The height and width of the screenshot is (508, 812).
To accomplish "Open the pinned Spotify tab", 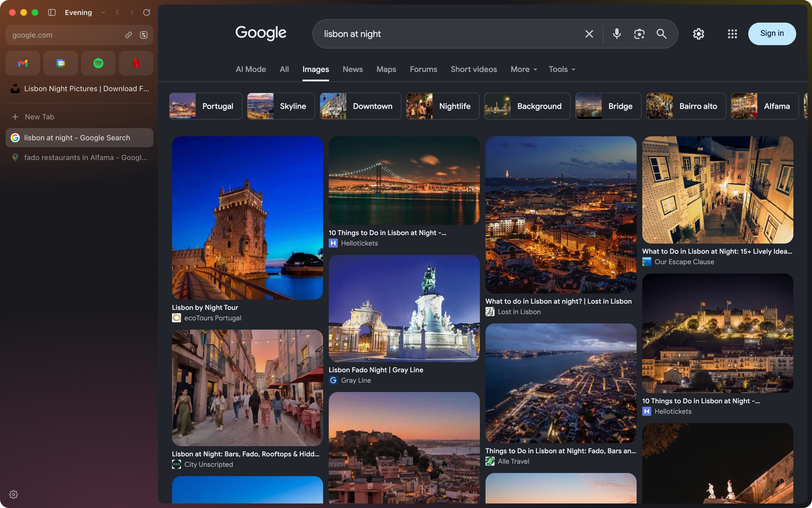I will pos(98,63).
